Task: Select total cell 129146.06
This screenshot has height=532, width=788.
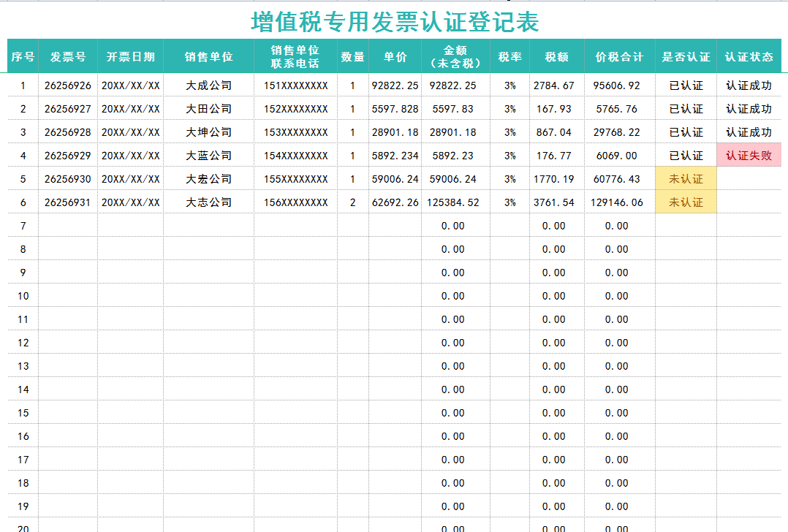Action: pos(620,202)
